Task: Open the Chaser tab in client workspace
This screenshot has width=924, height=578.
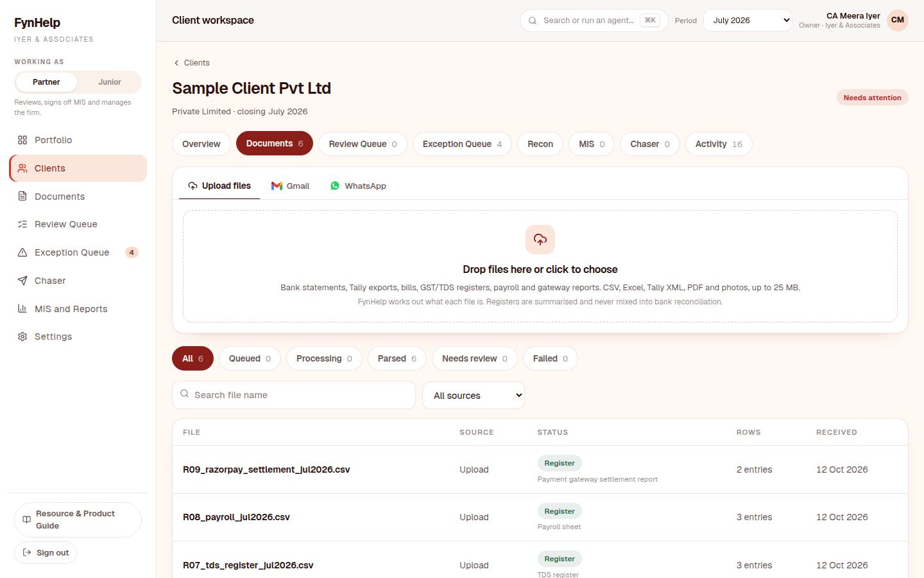Action: 650,144
